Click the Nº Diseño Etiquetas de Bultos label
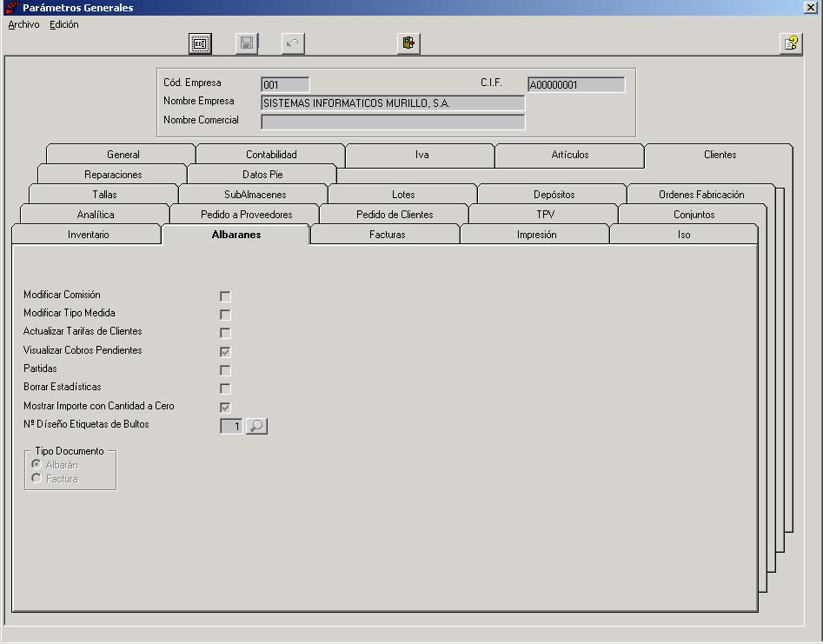 tap(86, 423)
